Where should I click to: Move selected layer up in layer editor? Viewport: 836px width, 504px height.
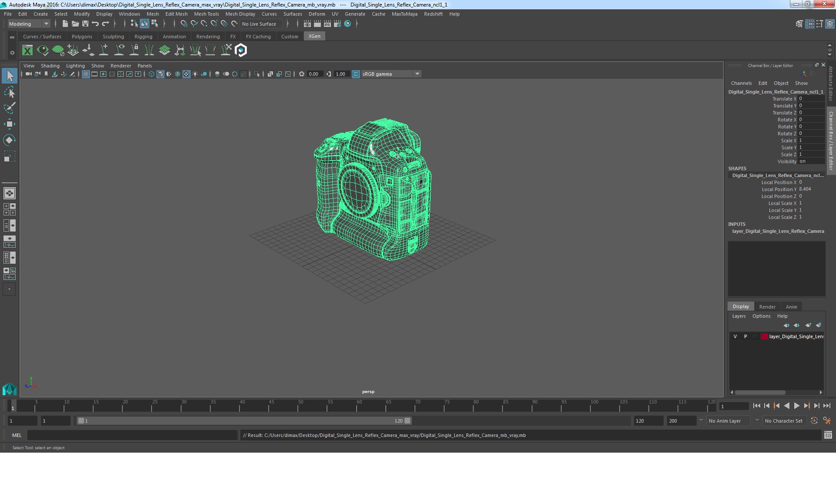pyautogui.click(x=786, y=325)
